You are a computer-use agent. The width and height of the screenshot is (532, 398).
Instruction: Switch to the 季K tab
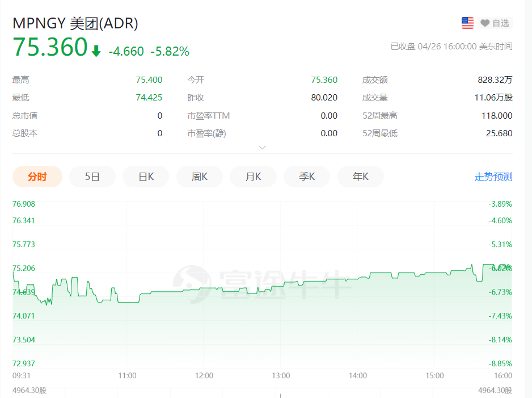306,177
